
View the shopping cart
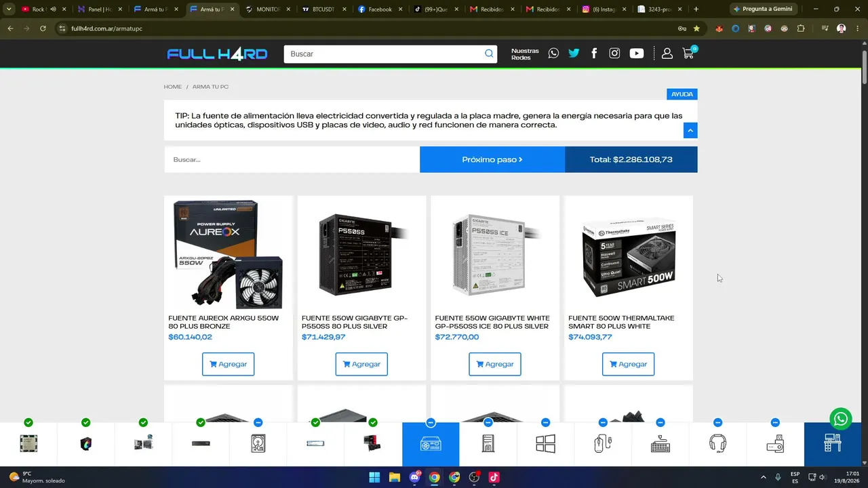click(688, 53)
